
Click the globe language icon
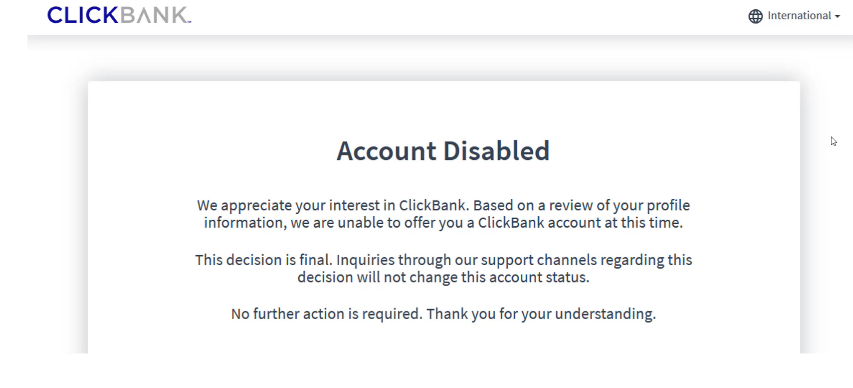pyautogui.click(x=756, y=16)
